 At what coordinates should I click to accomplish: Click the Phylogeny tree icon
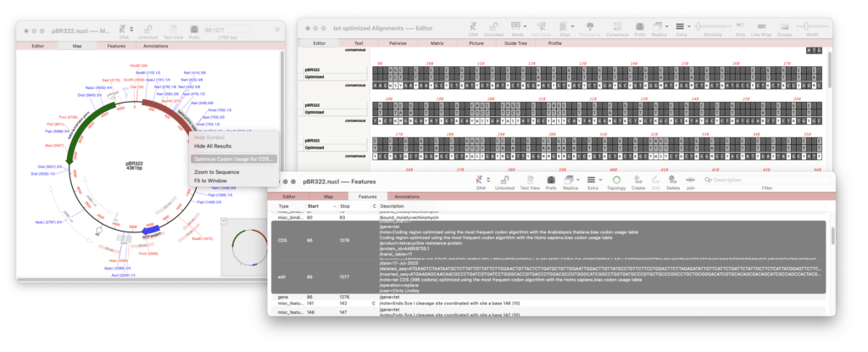[590, 25]
